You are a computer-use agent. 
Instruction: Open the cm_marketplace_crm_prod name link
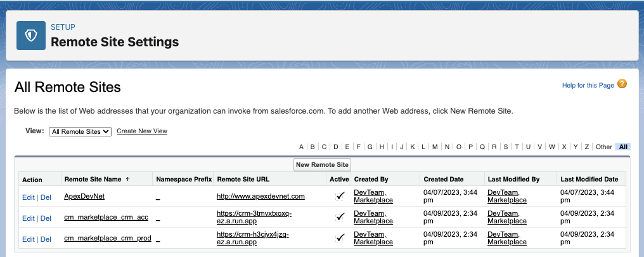(x=108, y=238)
